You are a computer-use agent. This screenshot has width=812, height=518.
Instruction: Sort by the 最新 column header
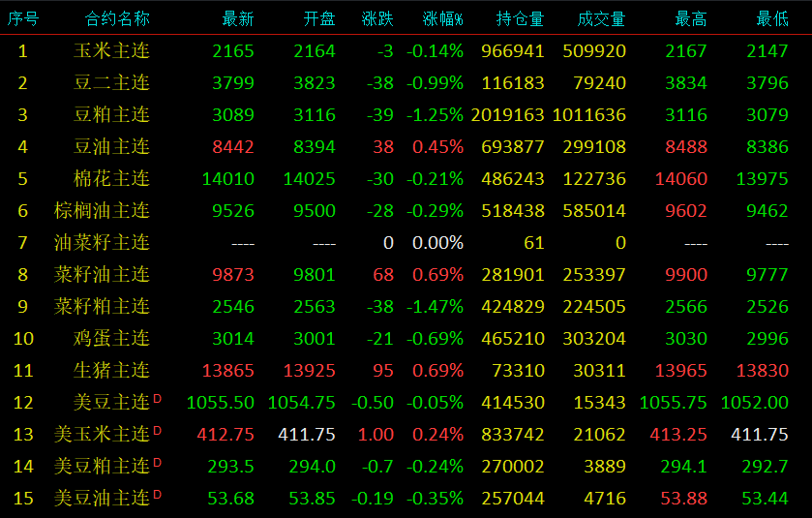(x=237, y=19)
